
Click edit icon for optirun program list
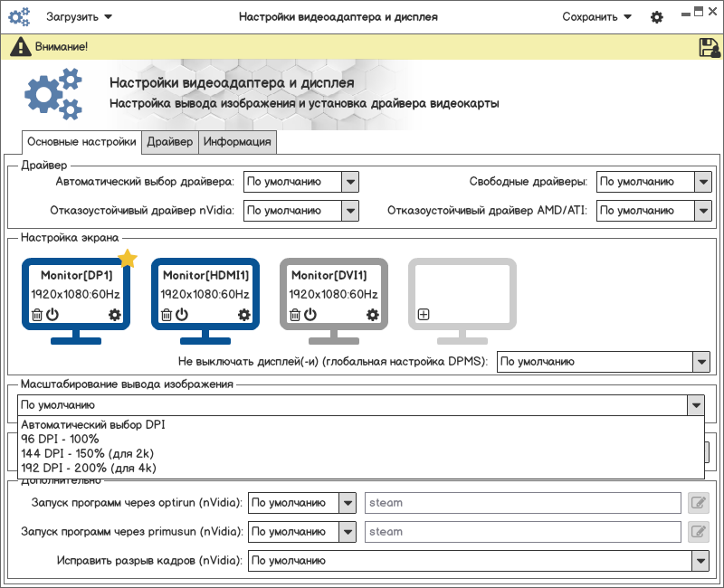[x=698, y=503]
